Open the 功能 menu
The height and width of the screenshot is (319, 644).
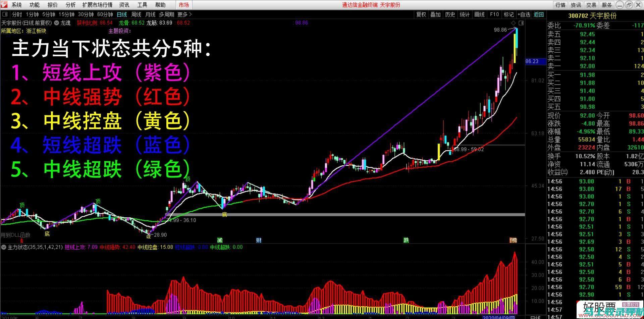[35, 5]
